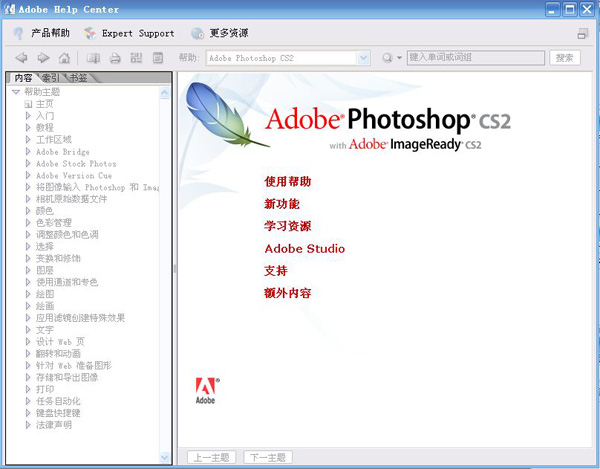
Task: Select 选择 in the tree
Action: 45,247
